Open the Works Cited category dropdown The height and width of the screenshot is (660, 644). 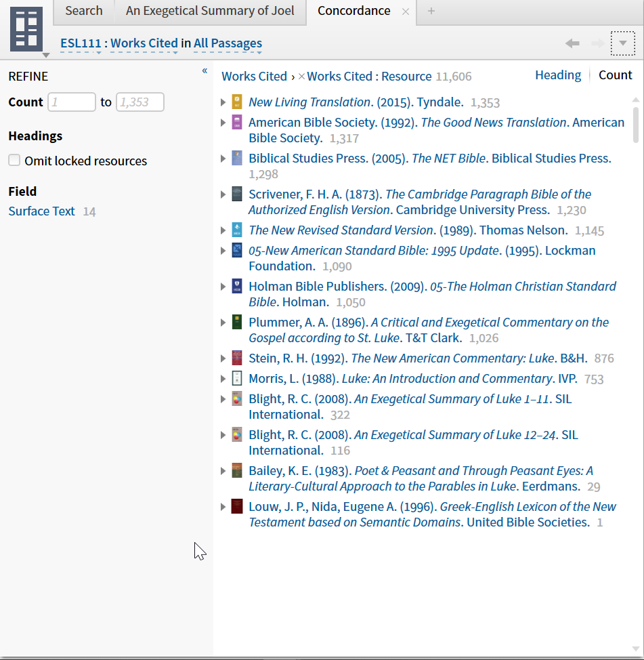[x=144, y=44]
